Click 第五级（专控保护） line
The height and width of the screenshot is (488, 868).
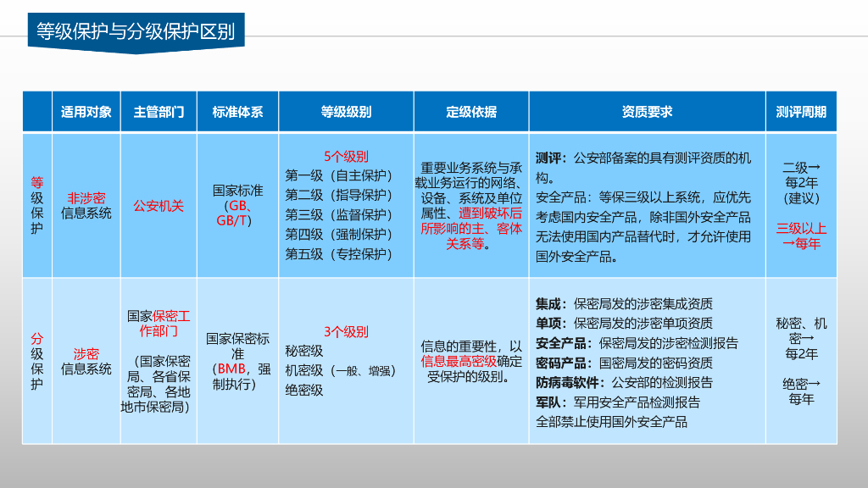[x=339, y=254]
